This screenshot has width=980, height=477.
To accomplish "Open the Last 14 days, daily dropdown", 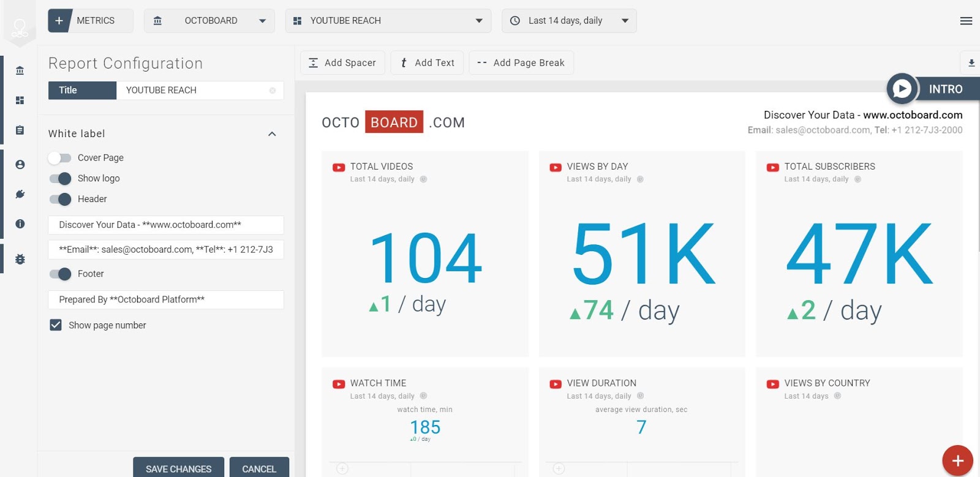I will pyautogui.click(x=569, y=21).
